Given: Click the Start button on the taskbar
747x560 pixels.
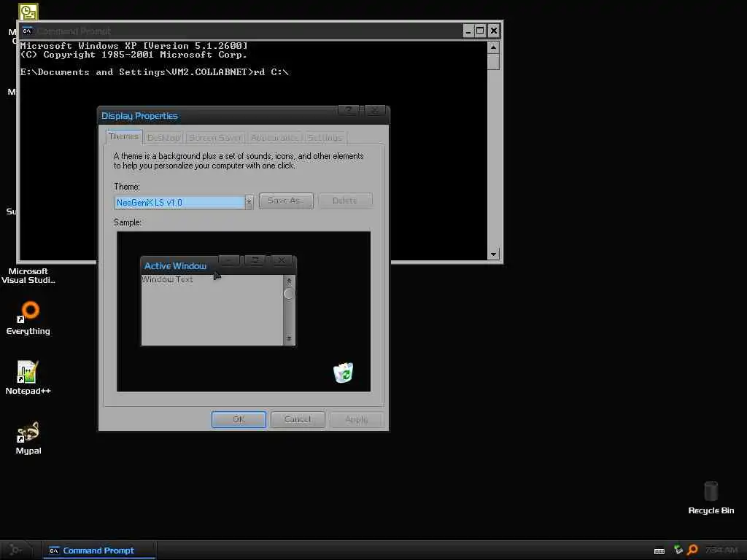Looking at the screenshot, I should pos(15,550).
